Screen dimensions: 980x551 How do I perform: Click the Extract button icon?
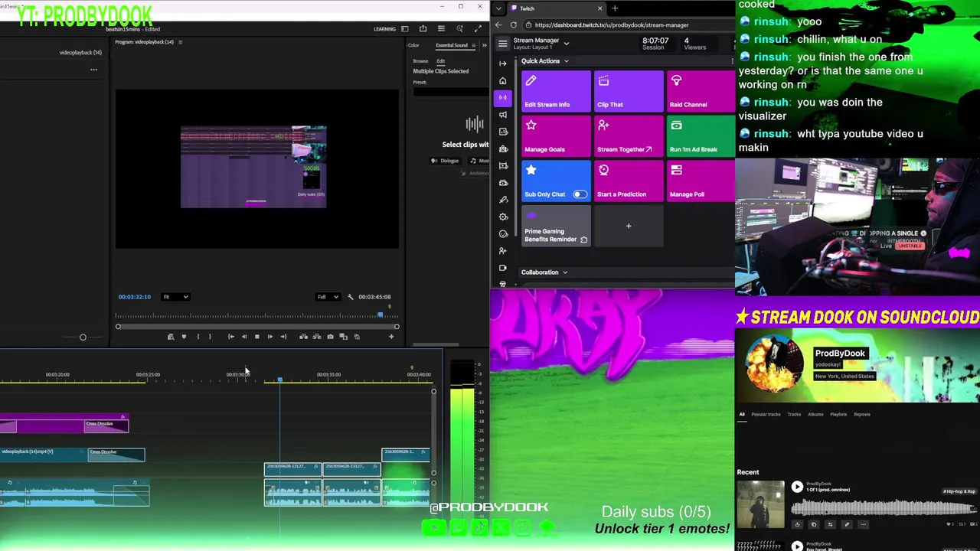[317, 337]
